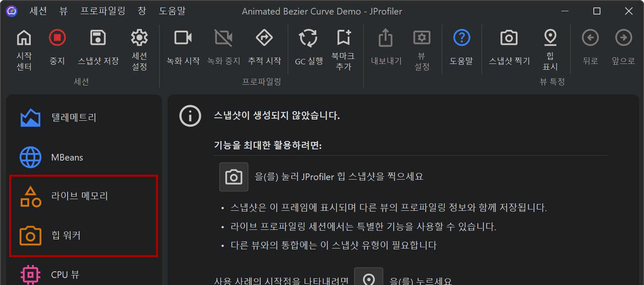Open 세션 설정 gear icon

pyautogui.click(x=139, y=38)
